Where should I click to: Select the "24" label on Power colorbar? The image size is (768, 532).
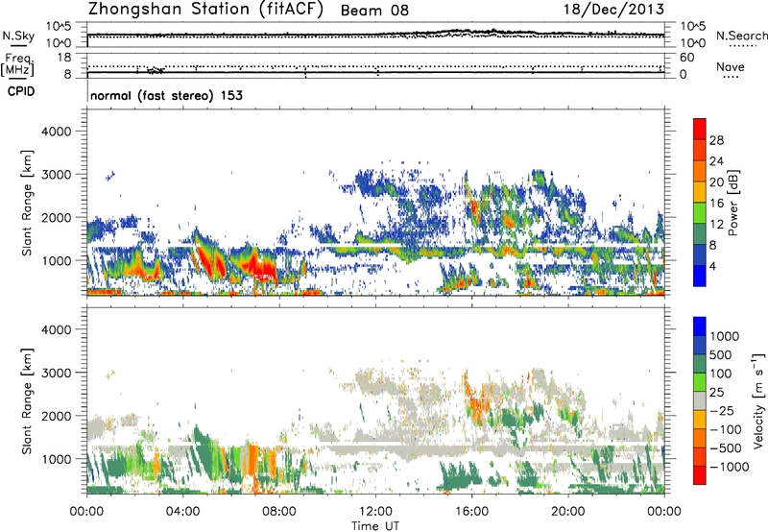click(x=716, y=161)
